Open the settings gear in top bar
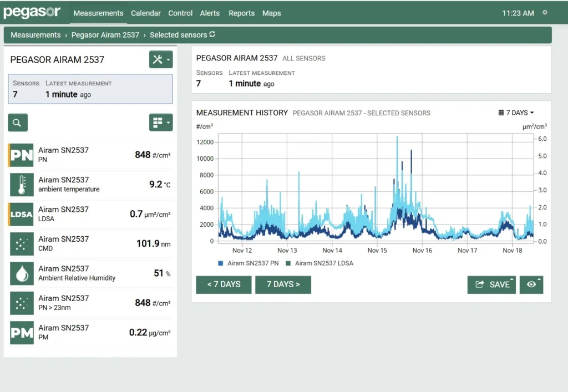Viewport: 568px width, 392px height. [545, 13]
